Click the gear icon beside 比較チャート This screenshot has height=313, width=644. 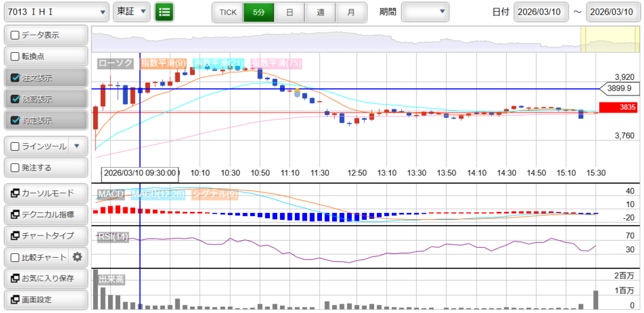coord(77,256)
